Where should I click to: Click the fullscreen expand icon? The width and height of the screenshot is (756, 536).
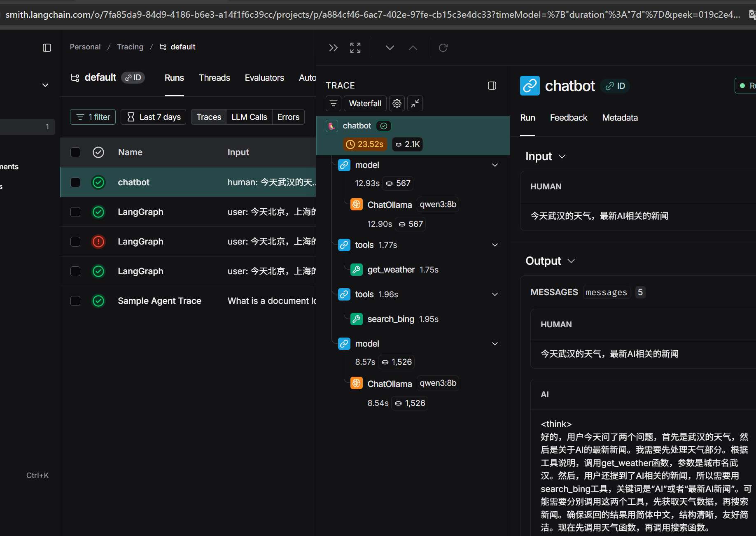[355, 48]
